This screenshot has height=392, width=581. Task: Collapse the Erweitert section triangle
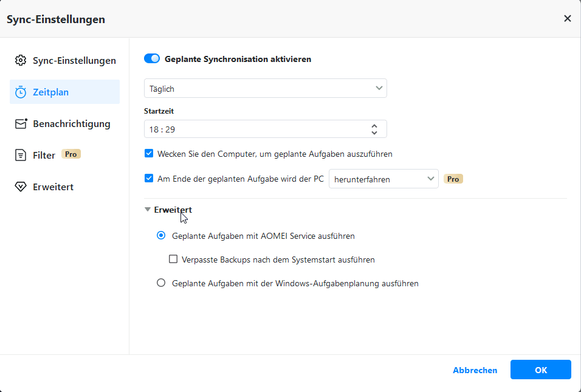pos(148,210)
